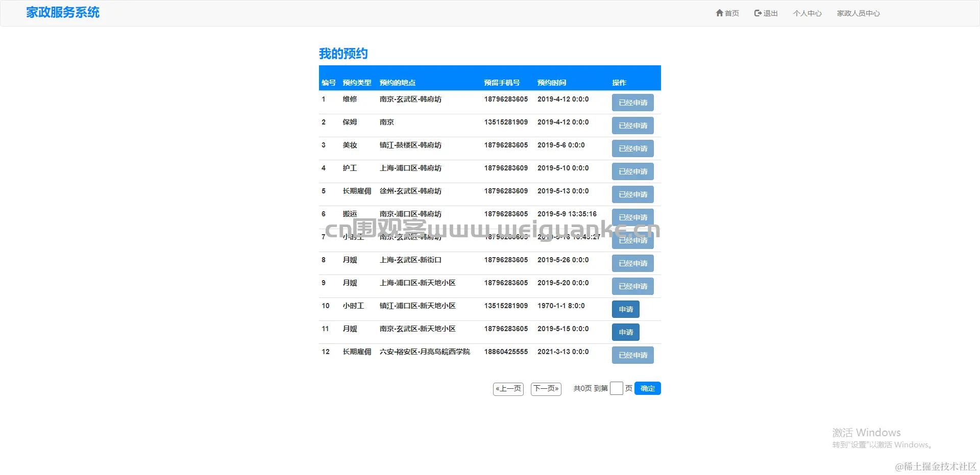This screenshot has height=475, width=980.
Task: Select the 镇江-鼓楼区-韩府坊 location cell
Action: pyautogui.click(x=410, y=145)
